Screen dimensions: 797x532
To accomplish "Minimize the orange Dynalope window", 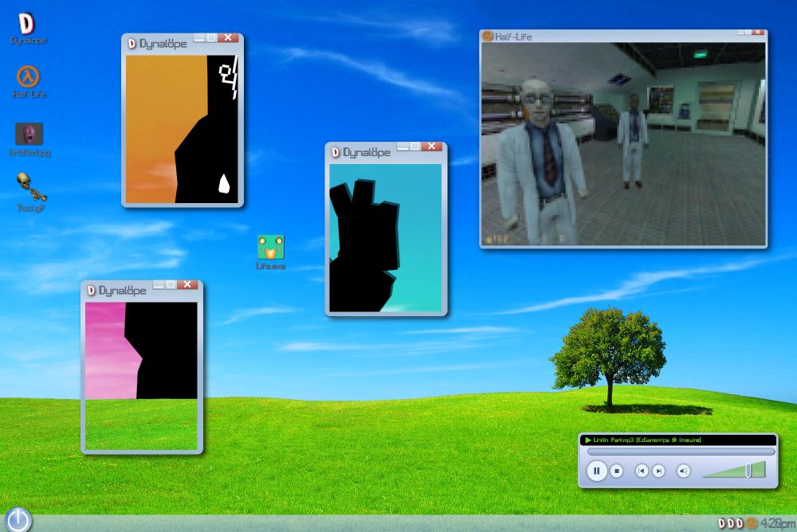I will click(x=199, y=37).
